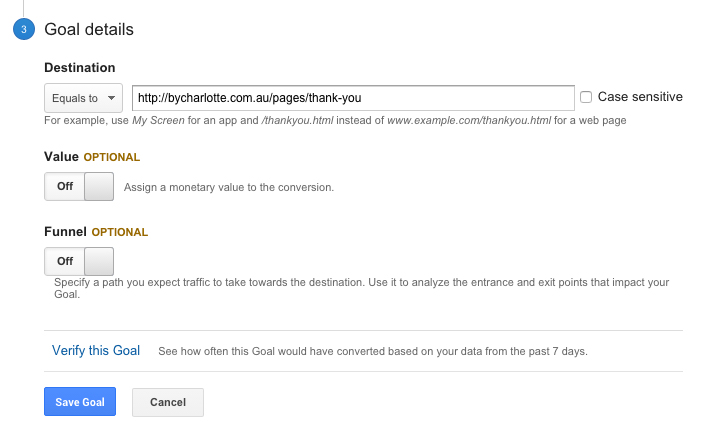Turn on the Value toggle switch
The width and height of the screenshot is (710, 437).
(x=79, y=186)
